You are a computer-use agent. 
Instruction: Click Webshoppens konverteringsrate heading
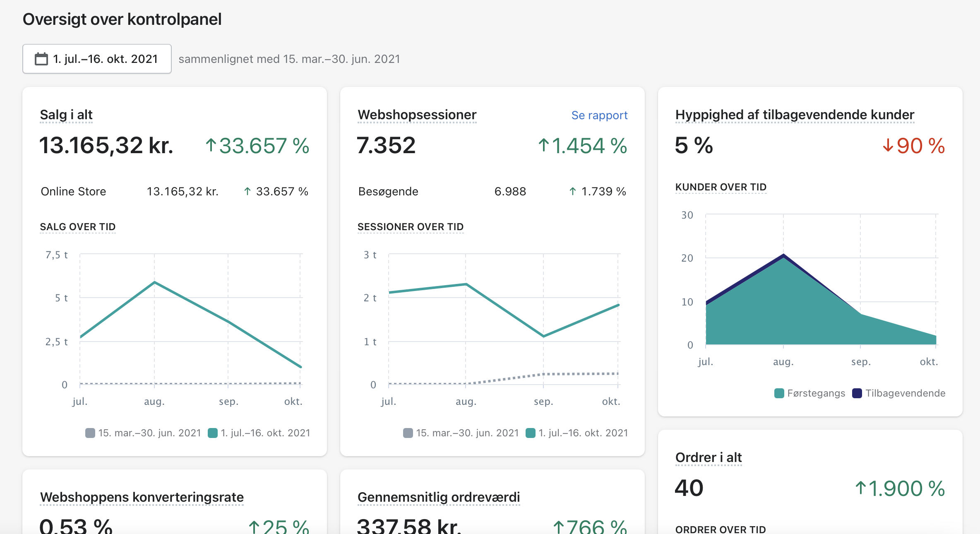point(142,497)
